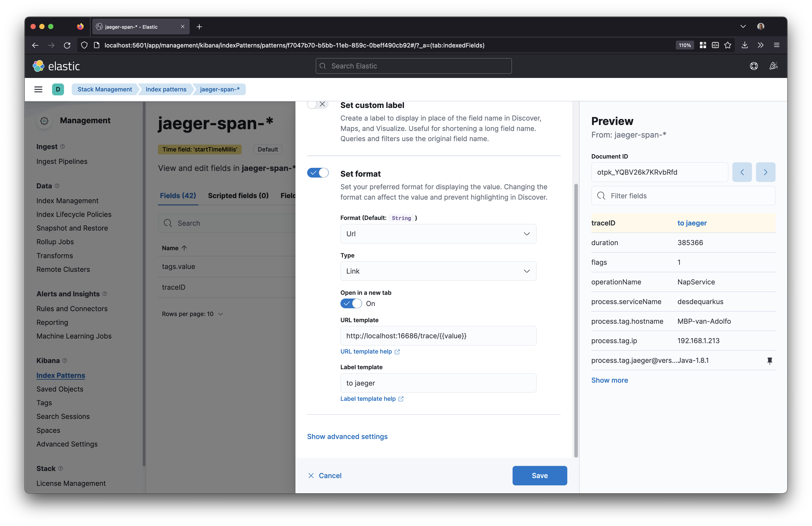Image resolution: width=812 pixels, height=526 pixels.
Task: Open the URL template help external icon
Action: tap(397, 352)
